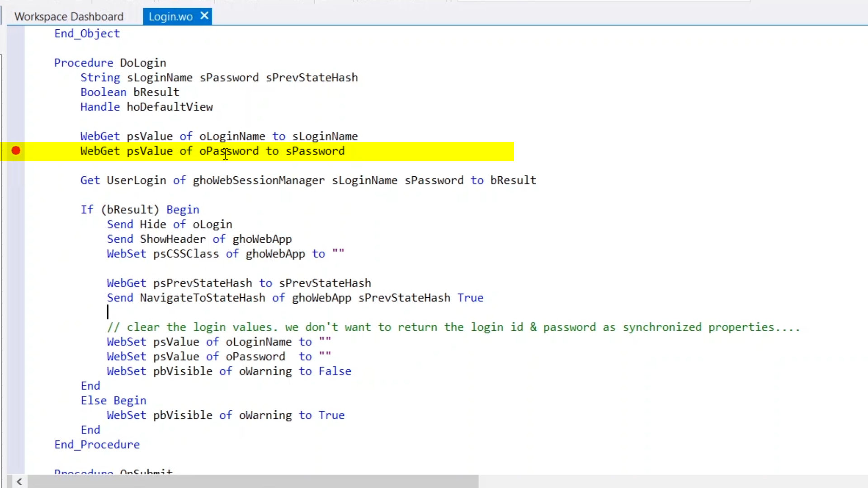Switch to the Workspace Dashboard tab
868x488 pixels.
(69, 17)
